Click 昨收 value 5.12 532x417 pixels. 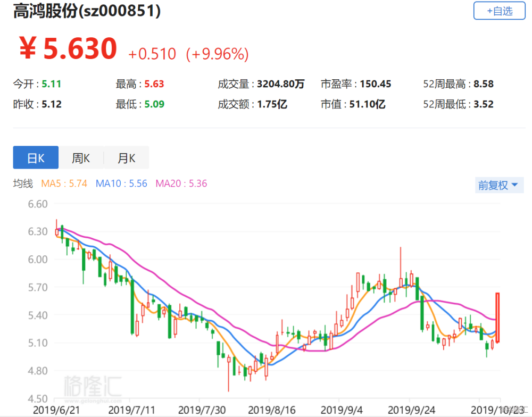52,104
